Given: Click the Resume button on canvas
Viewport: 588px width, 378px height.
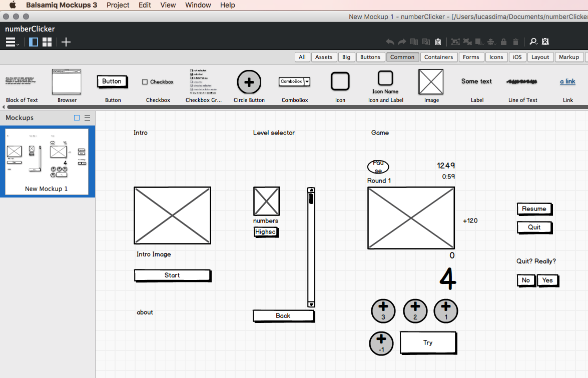Looking at the screenshot, I should [534, 209].
